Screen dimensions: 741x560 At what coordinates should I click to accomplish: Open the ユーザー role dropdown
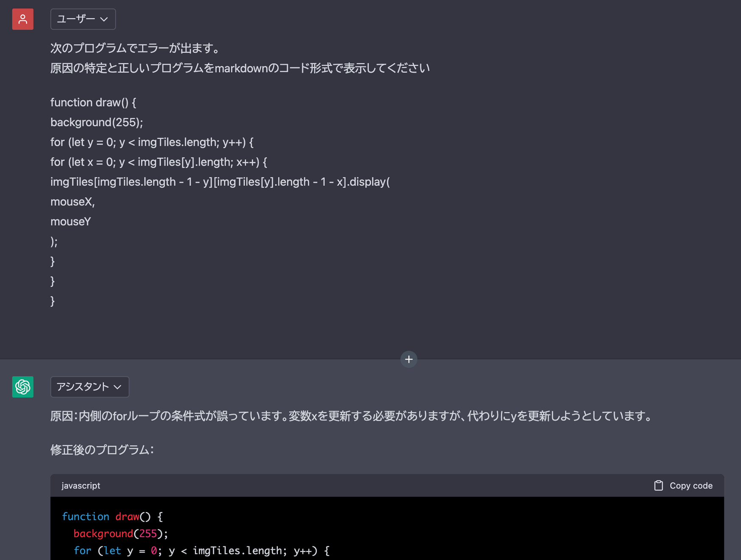(83, 19)
